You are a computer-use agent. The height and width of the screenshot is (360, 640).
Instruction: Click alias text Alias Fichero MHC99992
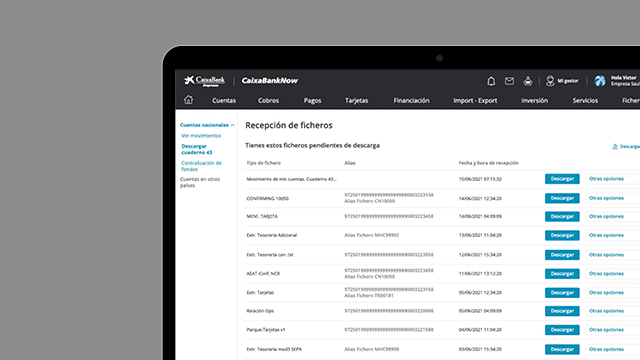click(x=371, y=235)
